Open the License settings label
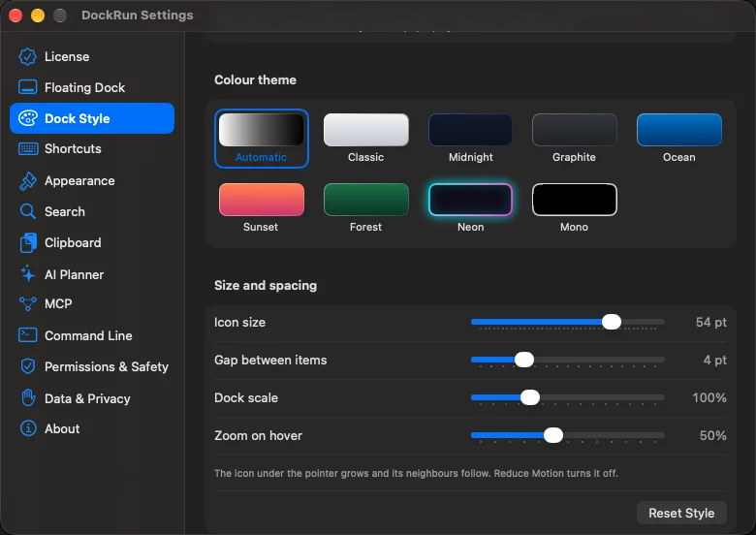 point(67,57)
